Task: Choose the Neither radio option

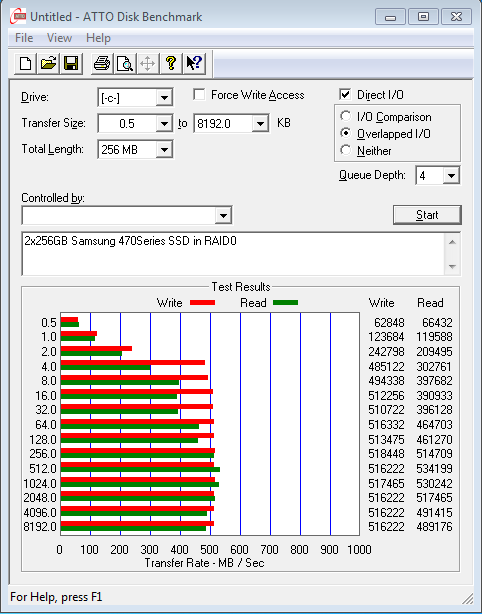Action: coord(346,150)
